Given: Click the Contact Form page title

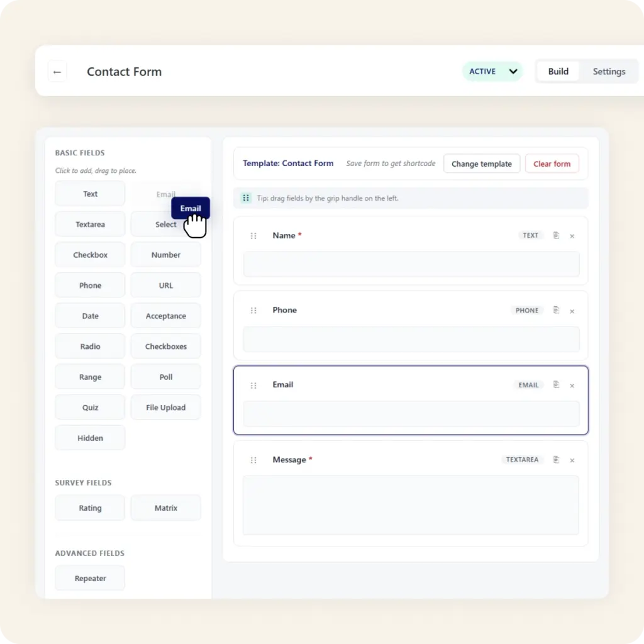Looking at the screenshot, I should point(124,72).
